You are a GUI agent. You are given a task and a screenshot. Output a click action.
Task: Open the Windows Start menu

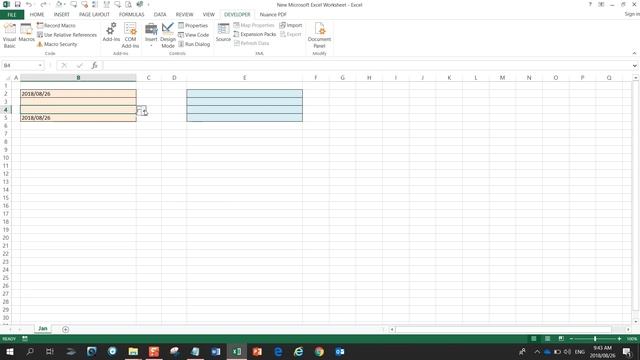pyautogui.click(x=9, y=351)
